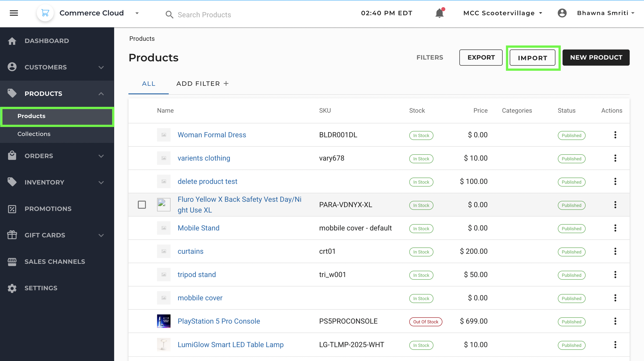Open Sales Channels store icon
The image size is (644, 361).
[x=12, y=262]
